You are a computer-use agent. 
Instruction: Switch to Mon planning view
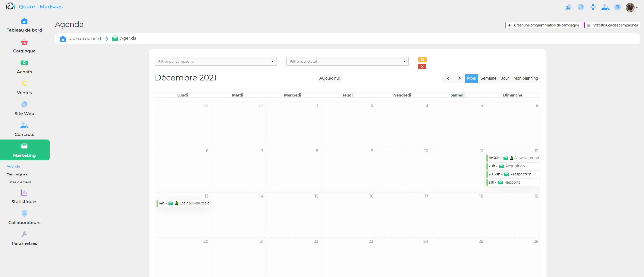526,78
